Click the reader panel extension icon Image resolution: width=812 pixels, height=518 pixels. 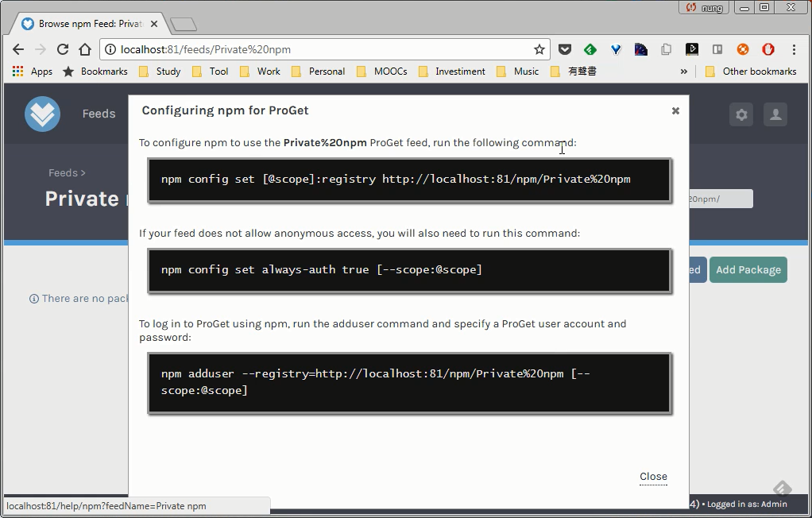tap(717, 49)
